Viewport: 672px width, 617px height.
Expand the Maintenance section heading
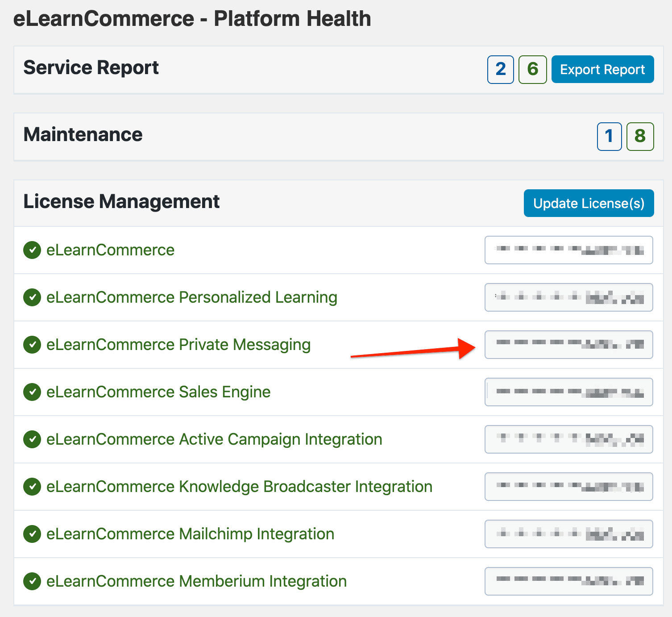tap(83, 134)
